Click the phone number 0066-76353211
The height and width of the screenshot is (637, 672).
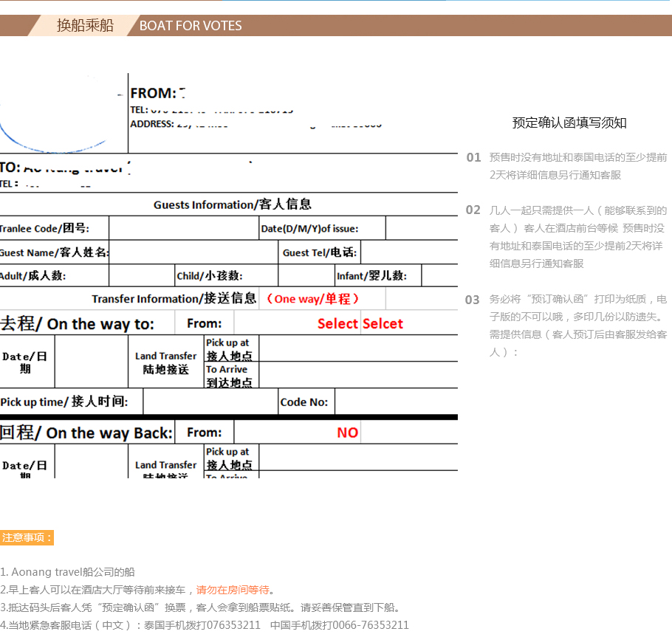coord(370,625)
